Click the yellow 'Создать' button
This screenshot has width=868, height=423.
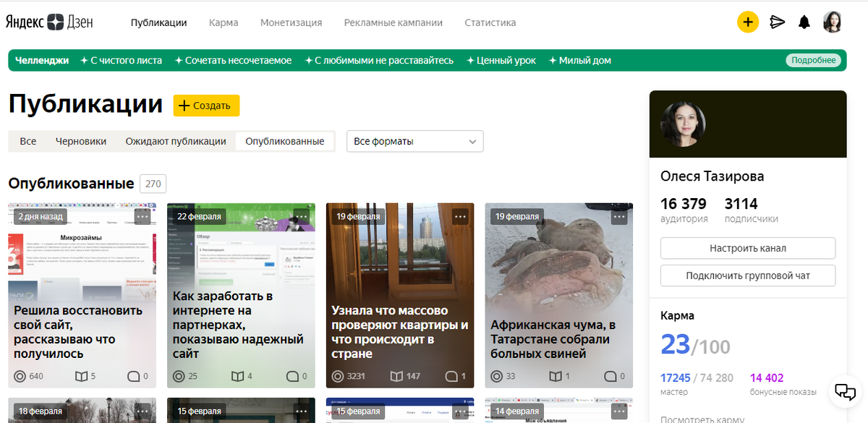tap(206, 106)
